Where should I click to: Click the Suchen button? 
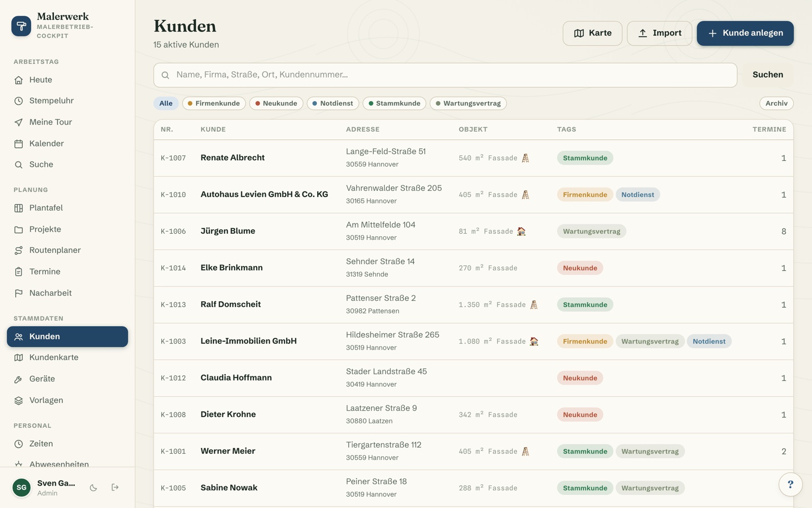767,75
